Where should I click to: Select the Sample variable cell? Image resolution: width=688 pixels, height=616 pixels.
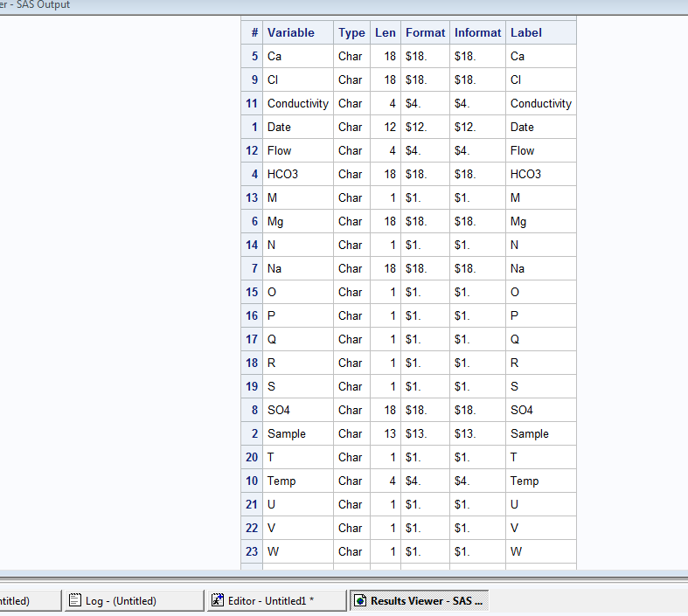point(298,434)
